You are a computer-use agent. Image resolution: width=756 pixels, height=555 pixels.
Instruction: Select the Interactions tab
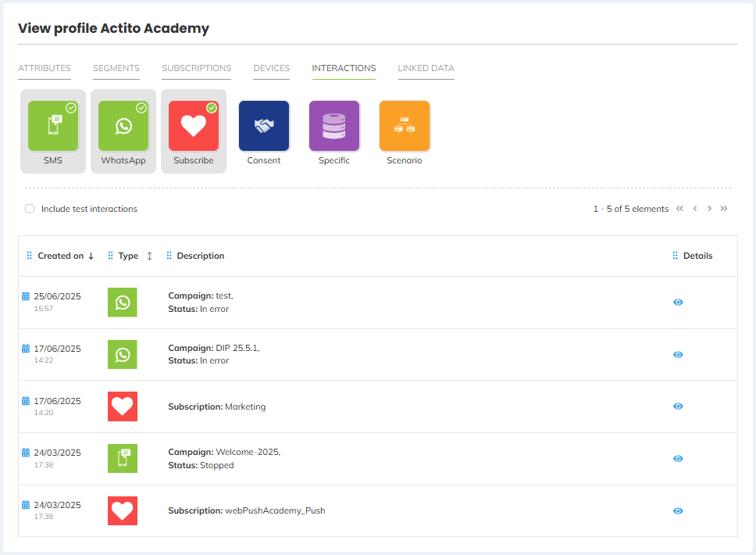[344, 69]
